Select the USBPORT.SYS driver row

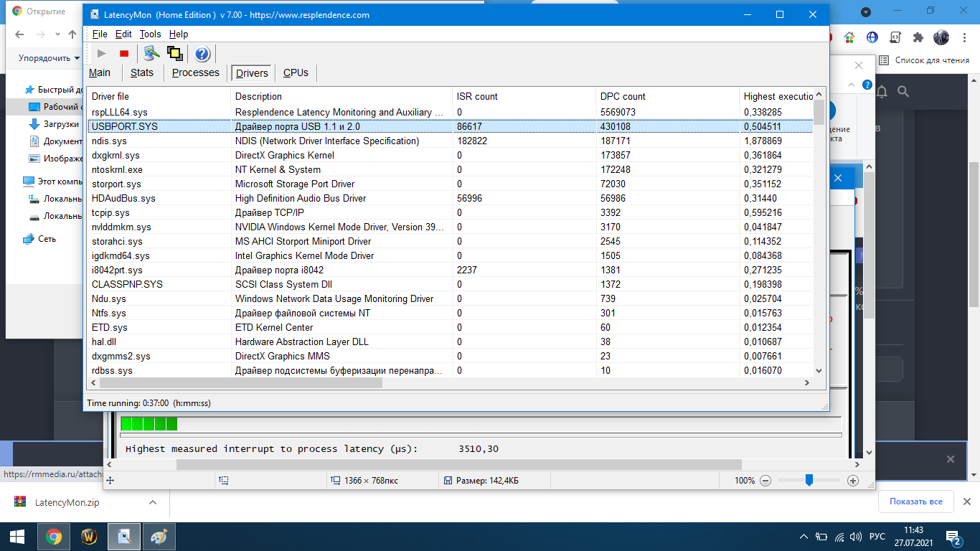pos(451,126)
